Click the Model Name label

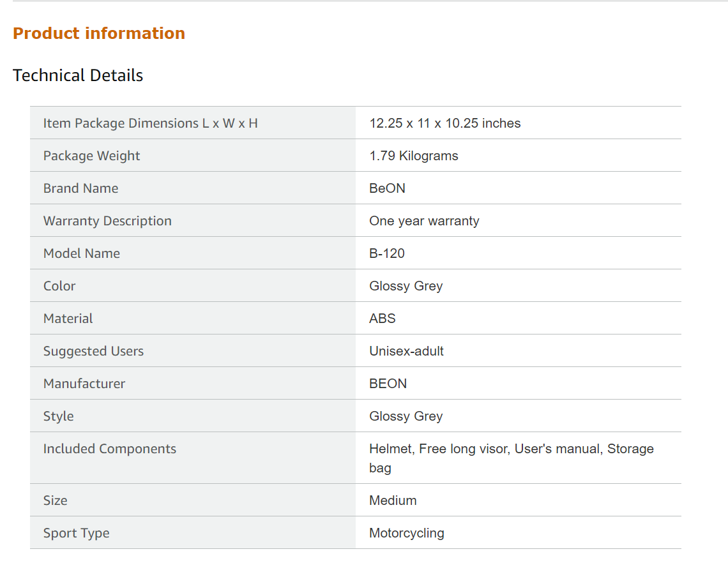pyautogui.click(x=81, y=253)
